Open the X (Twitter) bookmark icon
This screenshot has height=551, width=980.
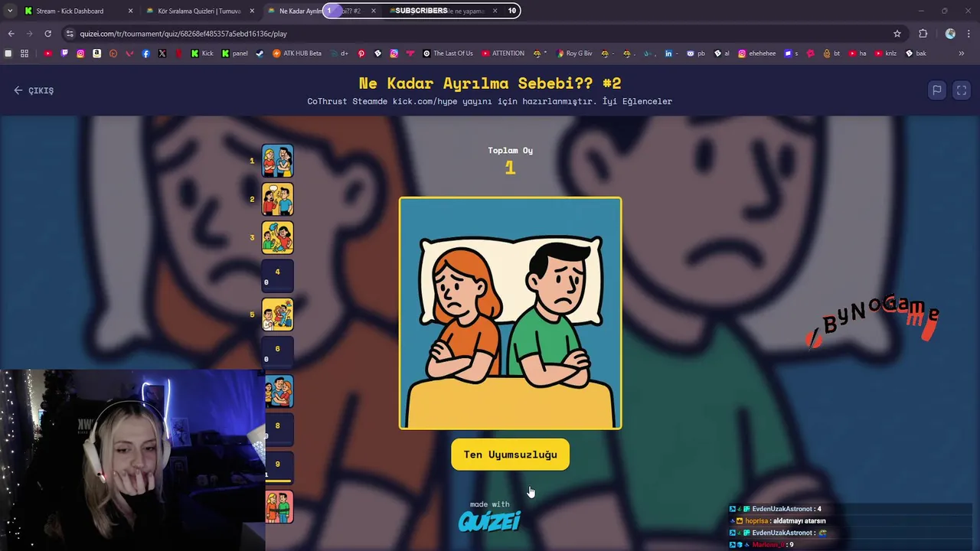(x=162, y=54)
